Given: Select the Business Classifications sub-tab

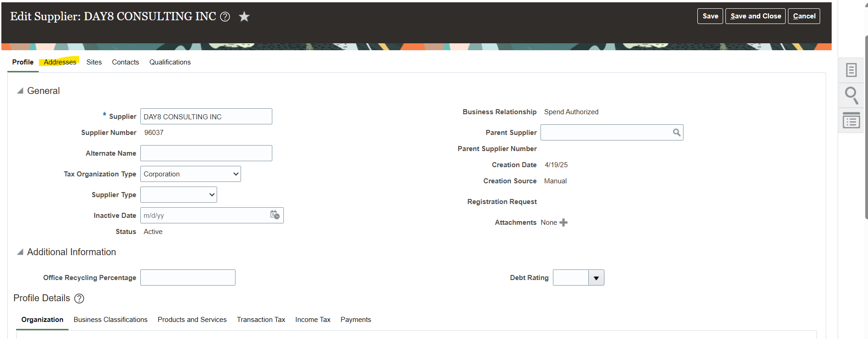Looking at the screenshot, I should tap(110, 320).
